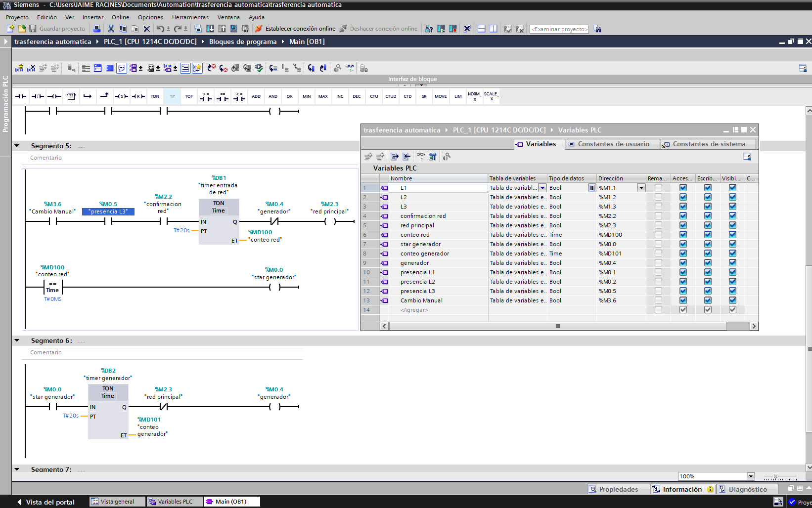
Task: Collapse Segmento 5 network
Action: click(x=17, y=146)
